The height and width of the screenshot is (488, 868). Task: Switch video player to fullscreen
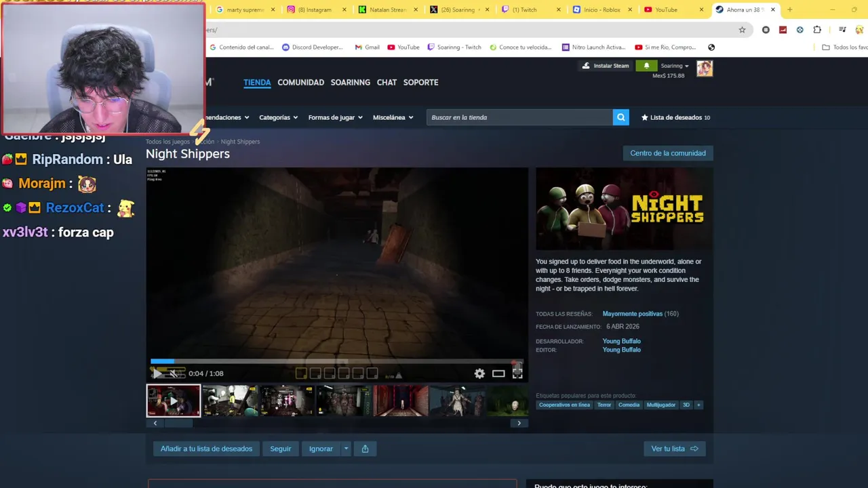coord(517,373)
